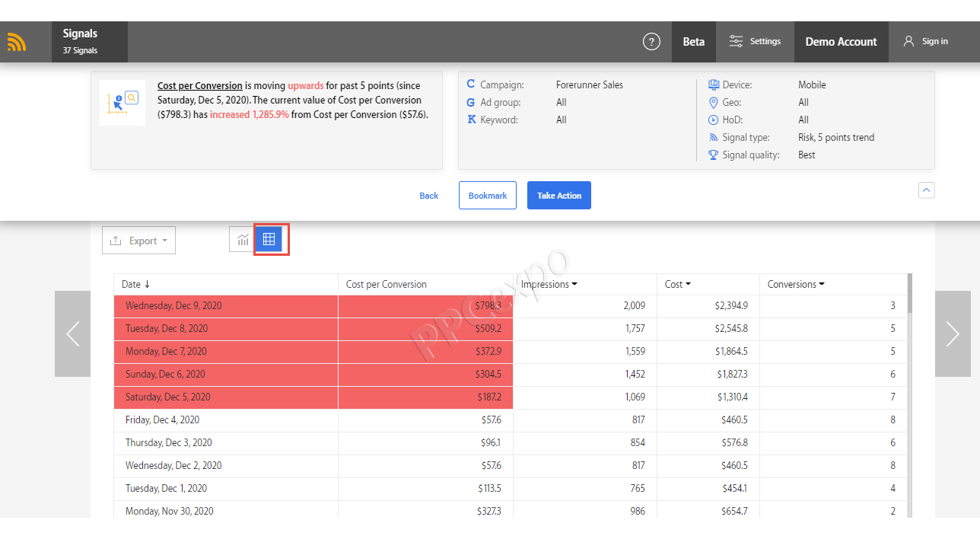Image resolution: width=980 pixels, height=539 pixels.
Task: Click the Campaign C icon
Action: pyautogui.click(x=471, y=85)
